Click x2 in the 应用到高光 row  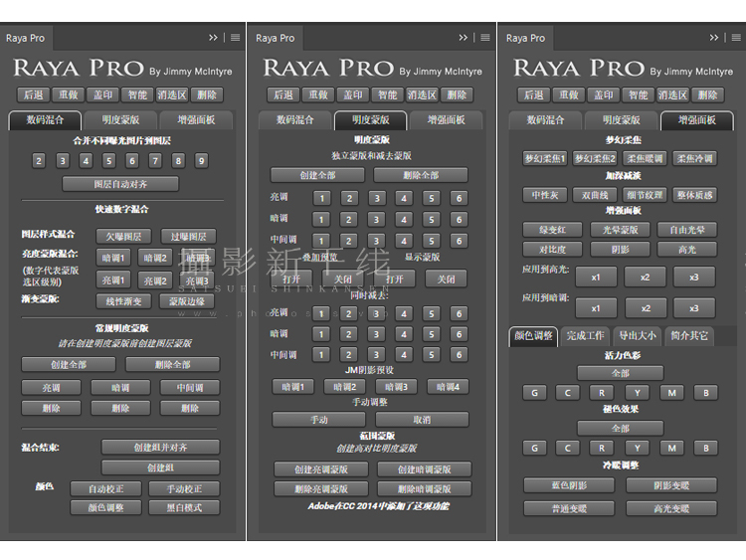(645, 277)
